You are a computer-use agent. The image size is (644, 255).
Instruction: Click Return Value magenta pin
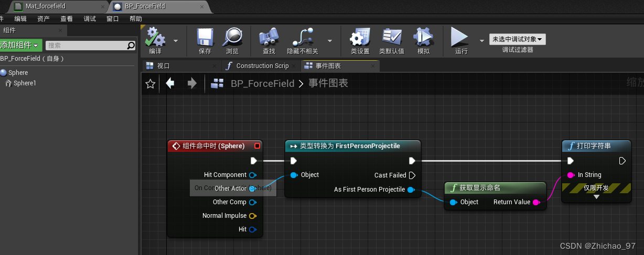536,202
